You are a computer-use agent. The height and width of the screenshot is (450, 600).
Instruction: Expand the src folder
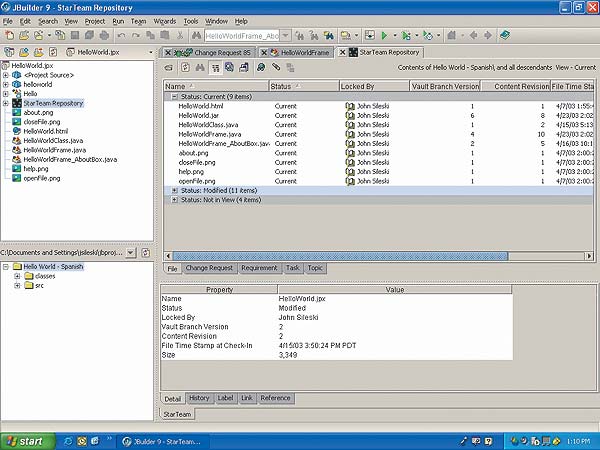point(17,285)
